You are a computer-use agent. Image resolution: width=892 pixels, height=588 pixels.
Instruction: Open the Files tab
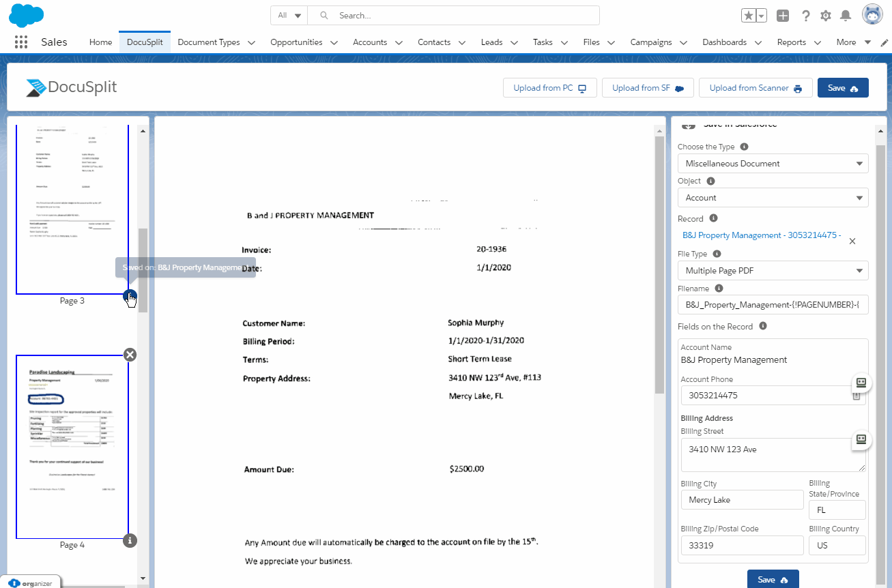591,42
